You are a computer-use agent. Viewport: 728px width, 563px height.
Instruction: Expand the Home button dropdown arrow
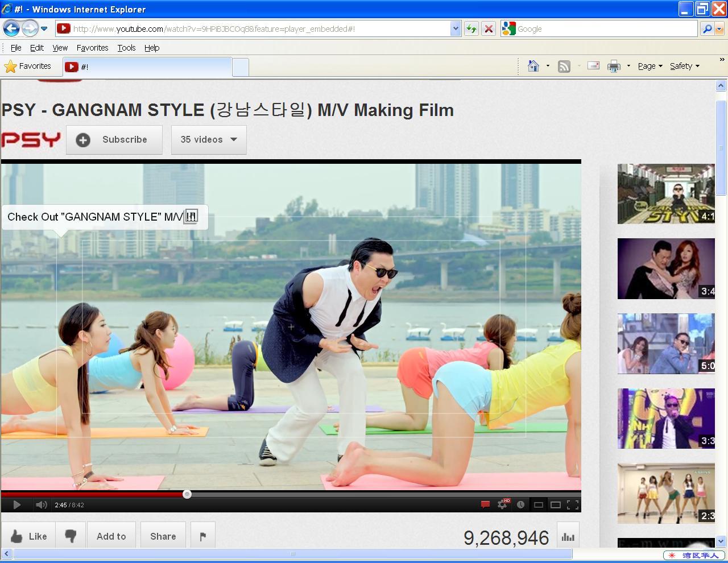548,66
